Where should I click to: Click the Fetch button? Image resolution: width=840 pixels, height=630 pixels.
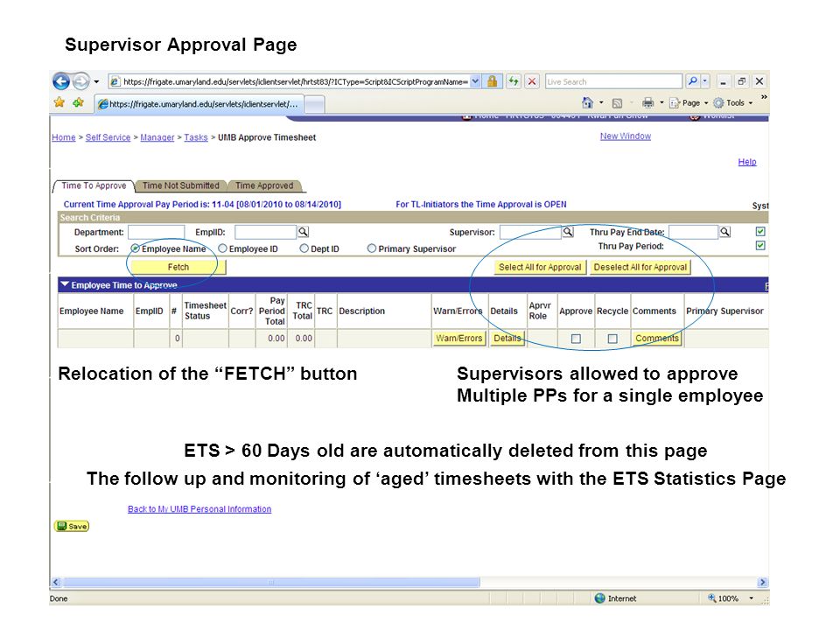pos(178,267)
